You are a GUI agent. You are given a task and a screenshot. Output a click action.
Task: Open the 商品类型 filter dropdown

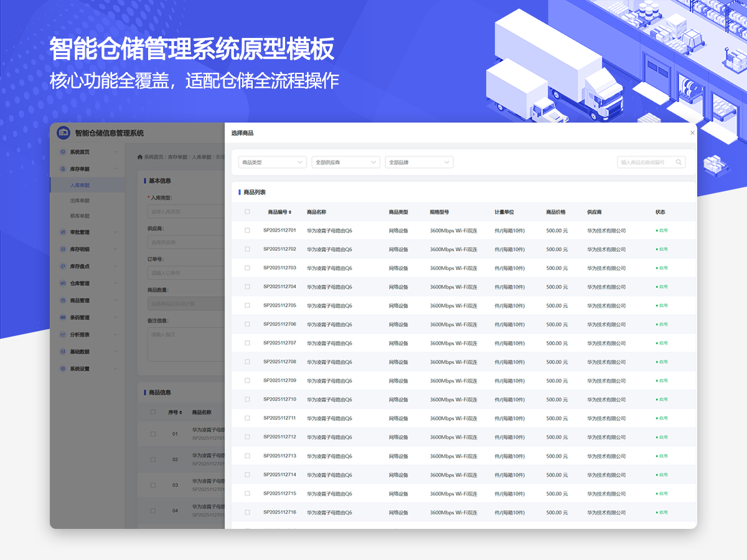point(273,162)
